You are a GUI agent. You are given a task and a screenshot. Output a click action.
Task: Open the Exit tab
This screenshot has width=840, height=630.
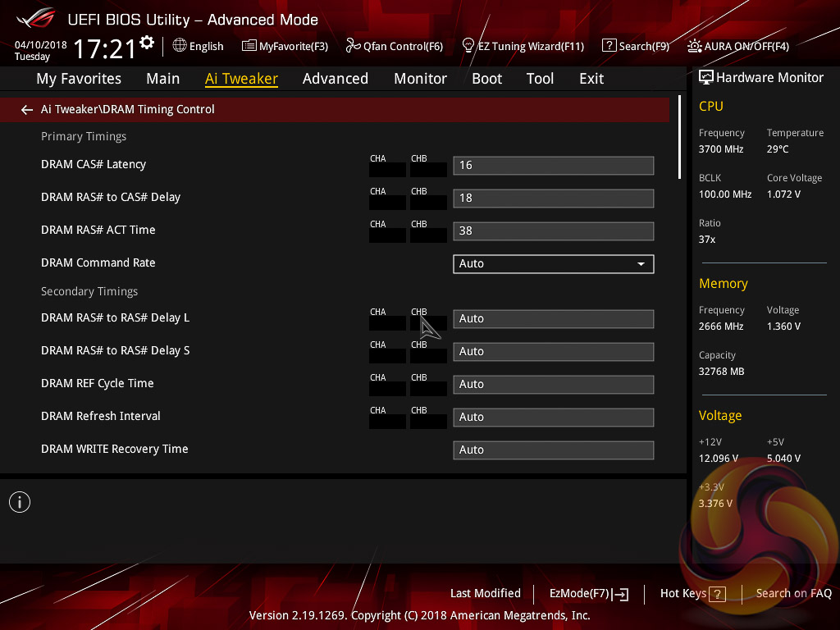(591, 79)
